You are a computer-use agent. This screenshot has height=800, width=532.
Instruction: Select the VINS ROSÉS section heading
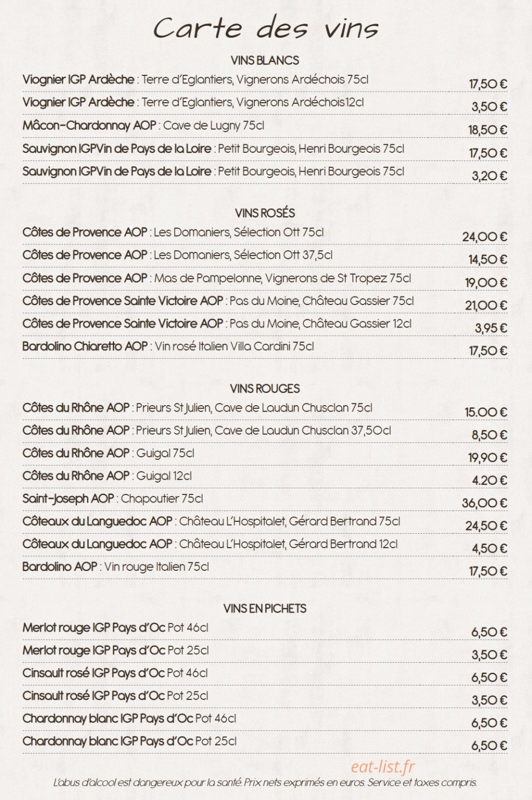[x=265, y=213]
